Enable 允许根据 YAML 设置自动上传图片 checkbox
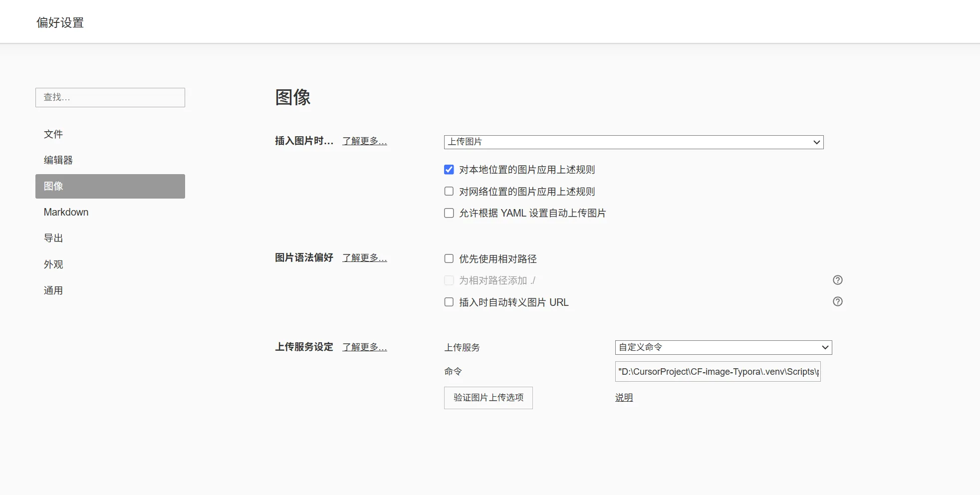980x495 pixels. click(449, 213)
